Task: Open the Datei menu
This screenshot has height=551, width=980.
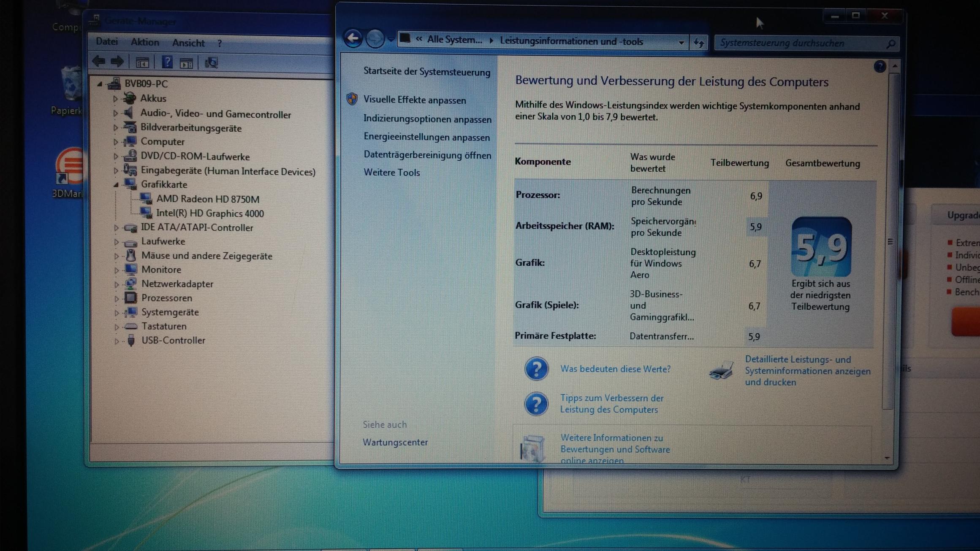Action: [106, 41]
